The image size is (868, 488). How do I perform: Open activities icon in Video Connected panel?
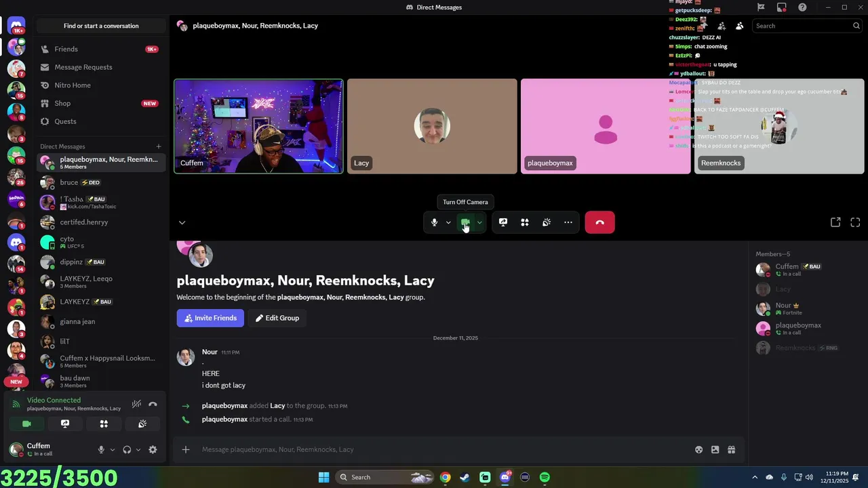[x=104, y=424]
